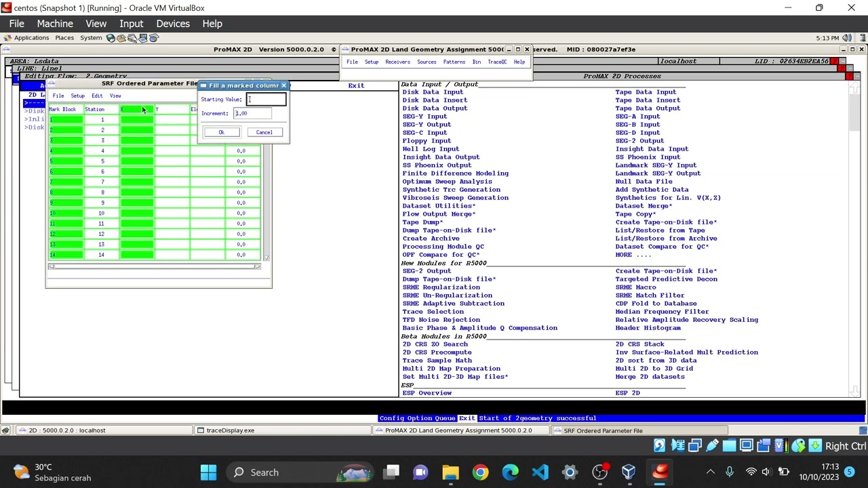Select Median Frequency Filter process

point(662,312)
